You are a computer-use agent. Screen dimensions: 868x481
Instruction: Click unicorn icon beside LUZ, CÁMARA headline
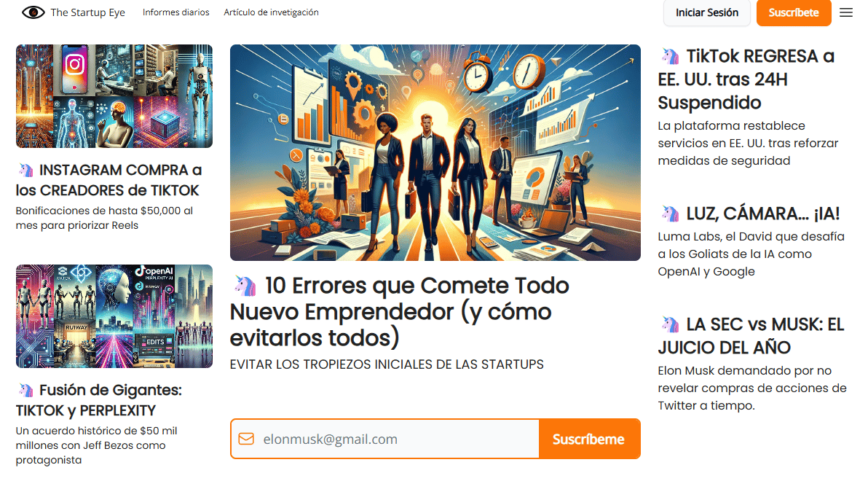pos(670,214)
